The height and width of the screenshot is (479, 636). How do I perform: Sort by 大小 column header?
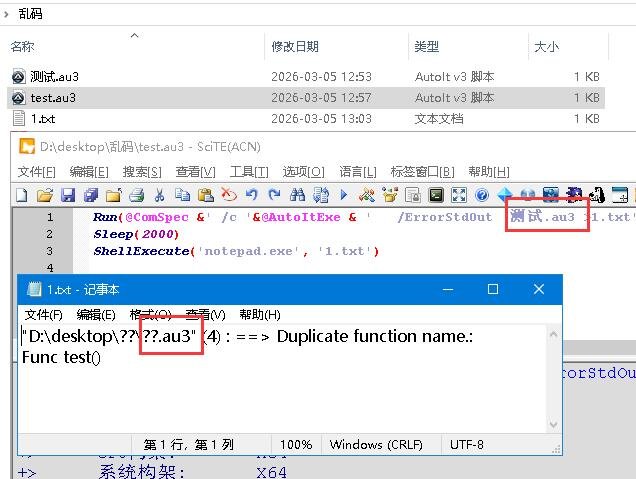click(546, 47)
